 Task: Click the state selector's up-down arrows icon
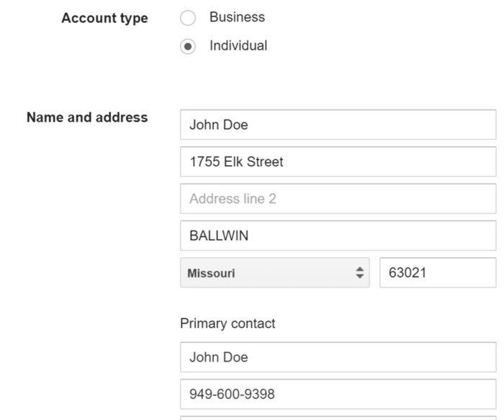(x=360, y=273)
